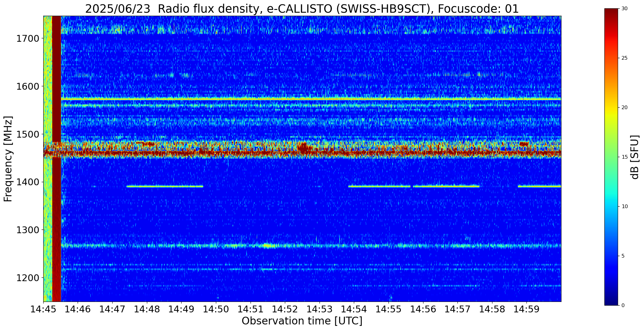Click the colorbar tick label 25
Screen dimensions: 644x330
tap(625, 58)
